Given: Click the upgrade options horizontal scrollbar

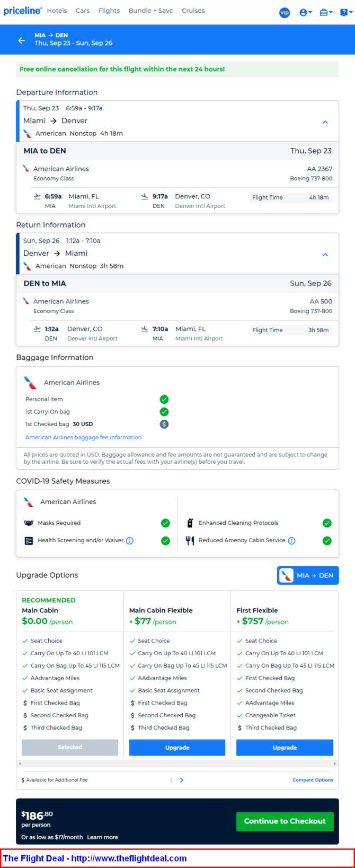Looking at the screenshot, I should pos(177,763).
